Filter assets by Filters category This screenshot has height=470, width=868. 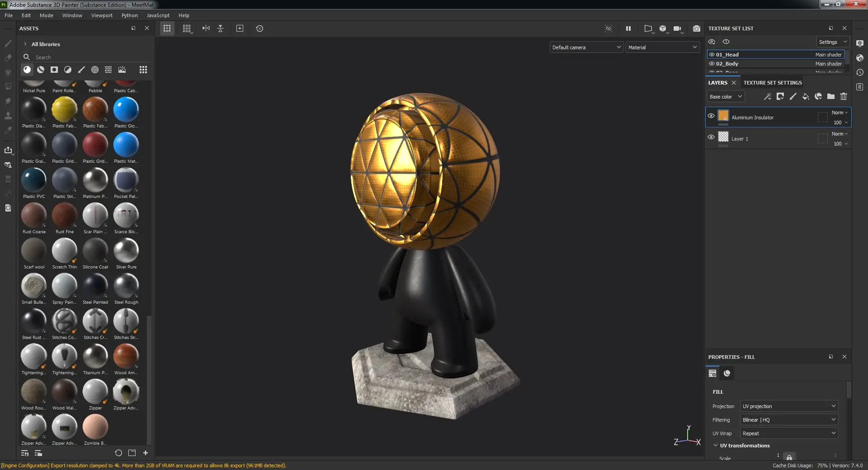point(68,70)
